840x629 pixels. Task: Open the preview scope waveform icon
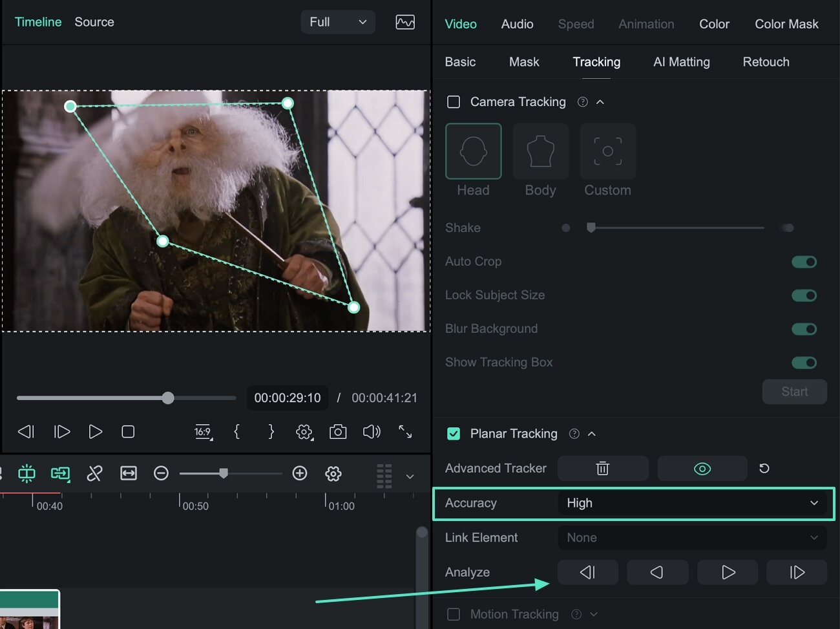(405, 22)
